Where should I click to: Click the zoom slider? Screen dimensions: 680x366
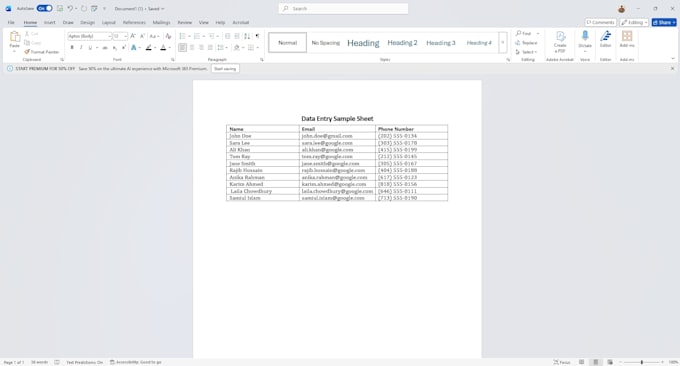point(642,362)
